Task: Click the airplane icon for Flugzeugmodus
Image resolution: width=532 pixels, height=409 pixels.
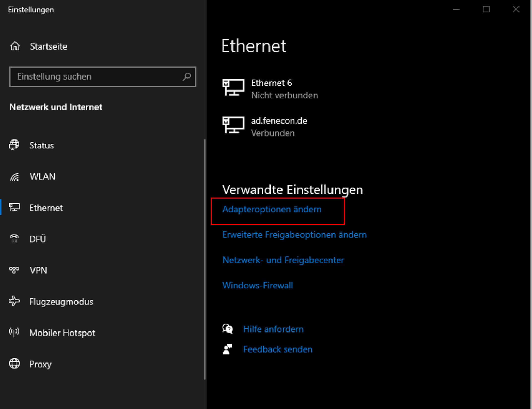Action: tap(14, 301)
